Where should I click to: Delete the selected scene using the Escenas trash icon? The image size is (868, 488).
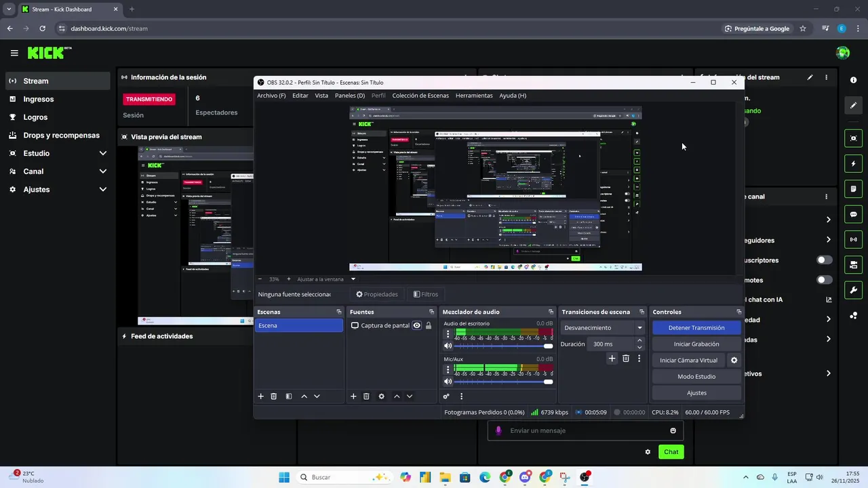point(274,396)
